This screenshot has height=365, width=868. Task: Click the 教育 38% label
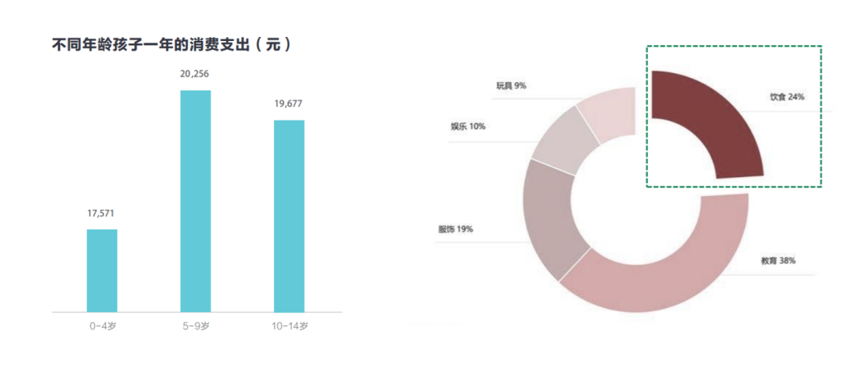778,260
